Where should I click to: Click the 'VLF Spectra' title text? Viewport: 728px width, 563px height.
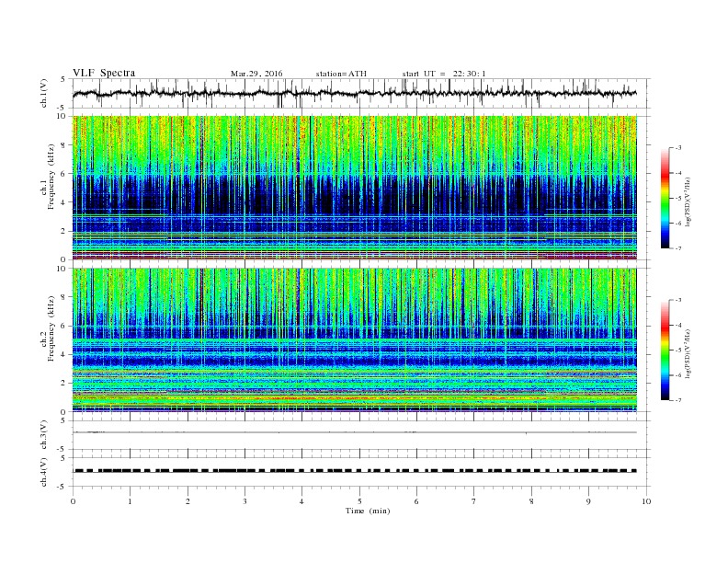(x=104, y=73)
